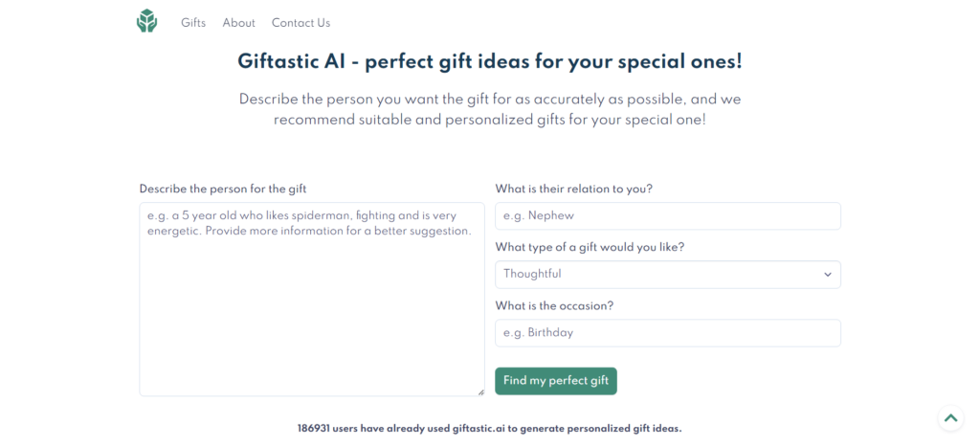The image size is (980, 447).
Task: Click the occasion field showing 'e.g. Birthday'
Action: pyautogui.click(x=667, y=333)
